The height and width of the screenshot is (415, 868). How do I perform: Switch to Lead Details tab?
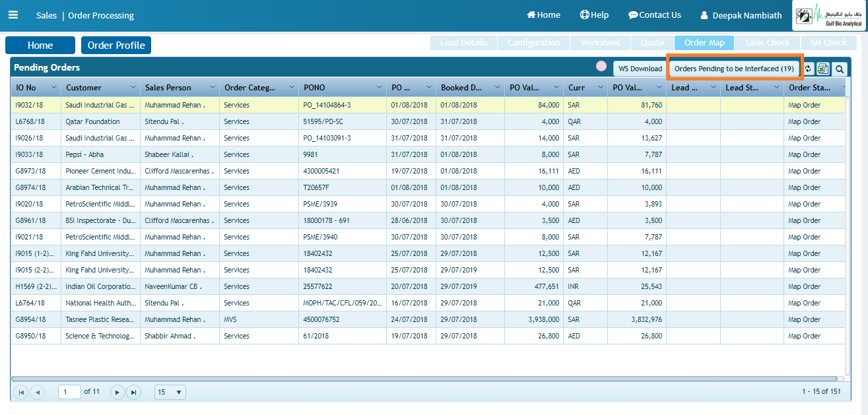(463, 42)
